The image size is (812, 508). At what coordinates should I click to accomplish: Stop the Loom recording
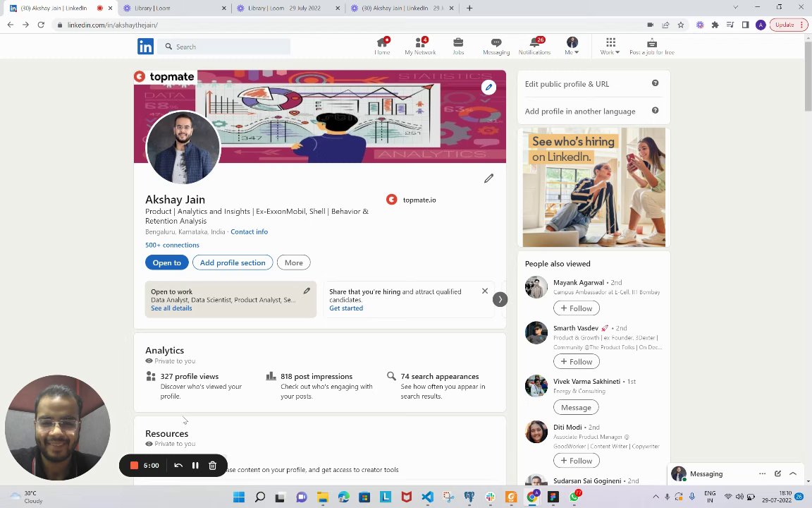tap(134, 465)
